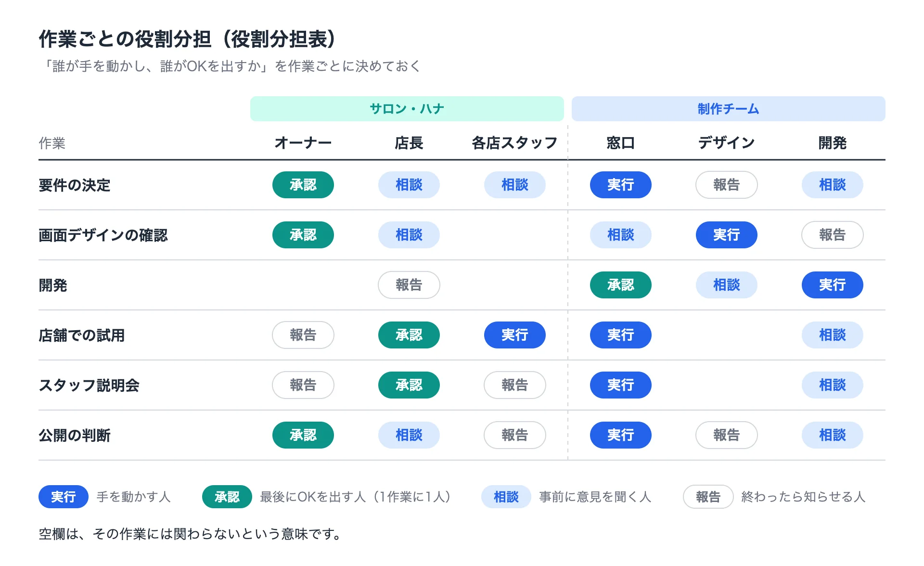Select the 承認 badge under 窓口 in 開発 row
924x566 pixels.
coord(621,285)
